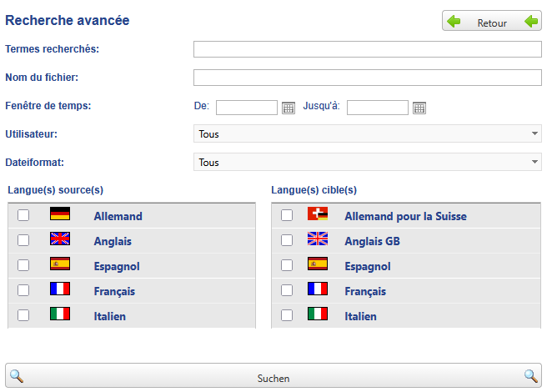This screenshot has width=547, height=392.
Task: Focus the Nom du fichier input field
Action: [x=367, y=78]
